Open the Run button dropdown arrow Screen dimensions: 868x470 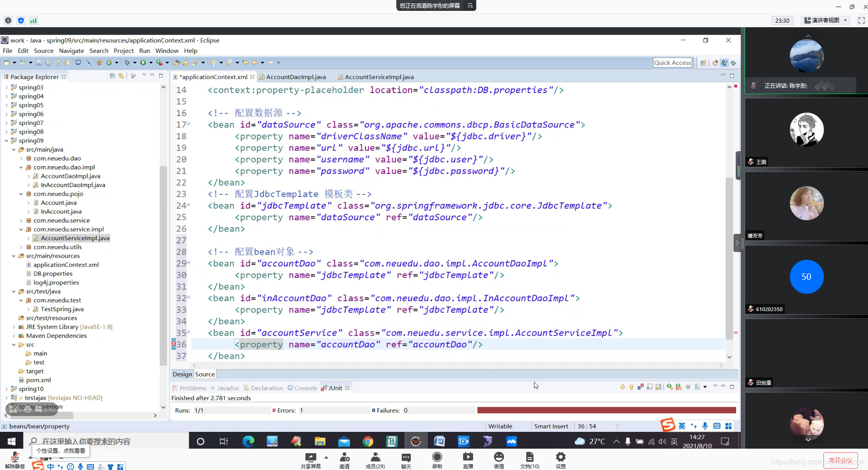tap(151, 63)
